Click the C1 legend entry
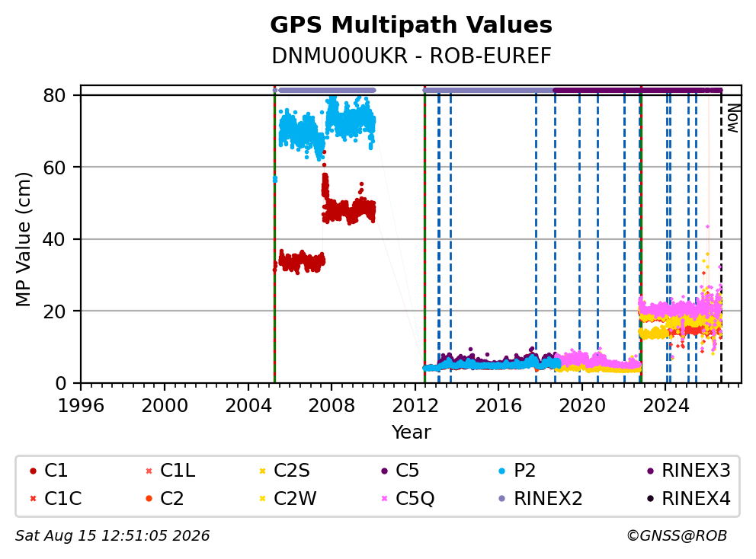 point(49,471)
